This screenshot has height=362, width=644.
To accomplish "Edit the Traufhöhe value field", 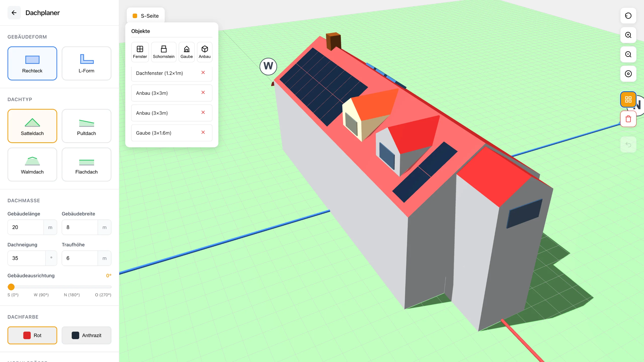I will coord(80,258).
